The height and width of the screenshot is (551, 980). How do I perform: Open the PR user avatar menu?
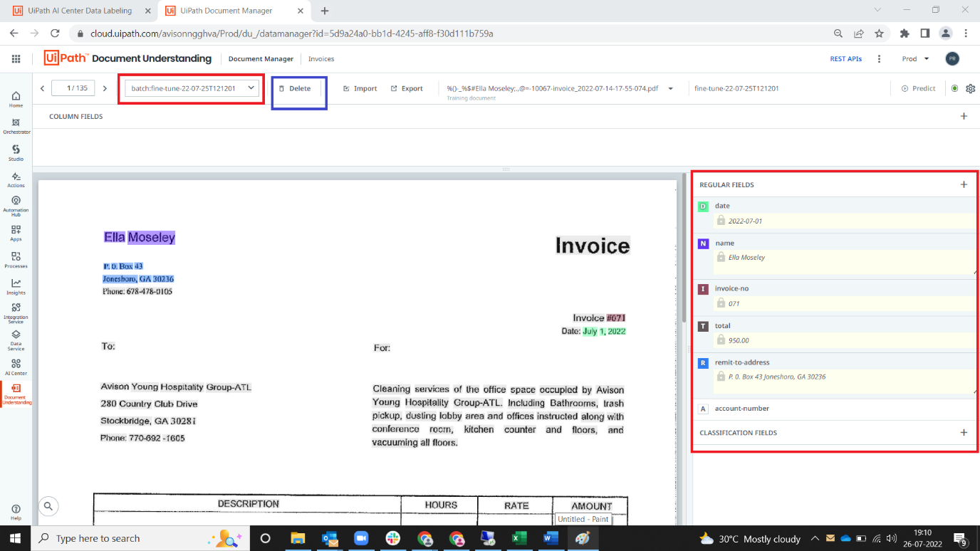point(952,59)
